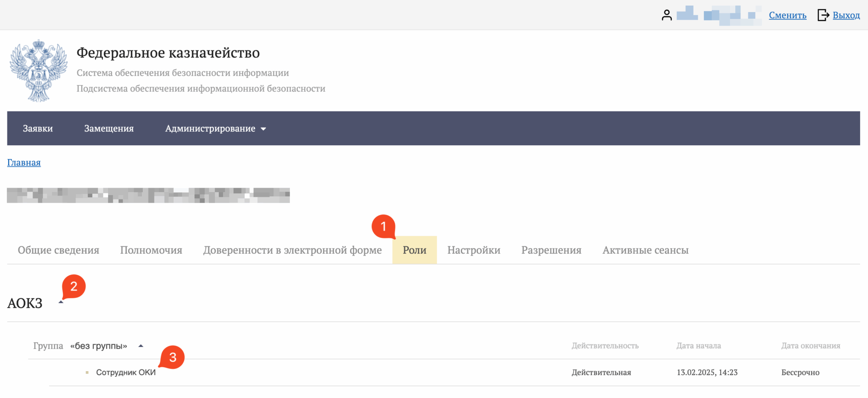Click the Federal Treasury eagle emblem

[39, 71]
